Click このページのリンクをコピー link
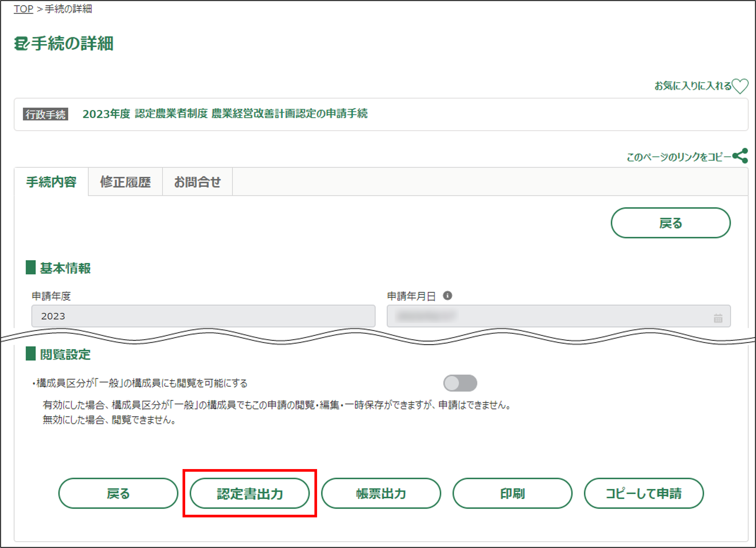The height and width of the screenshot is (548, 756). pyautogui.click(x=679, y=157)
